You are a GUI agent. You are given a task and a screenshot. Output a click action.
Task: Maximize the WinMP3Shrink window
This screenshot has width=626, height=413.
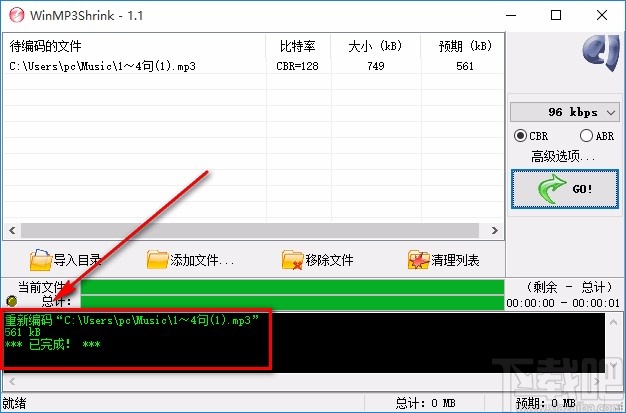pyautogui.click(x=556, y=15)
